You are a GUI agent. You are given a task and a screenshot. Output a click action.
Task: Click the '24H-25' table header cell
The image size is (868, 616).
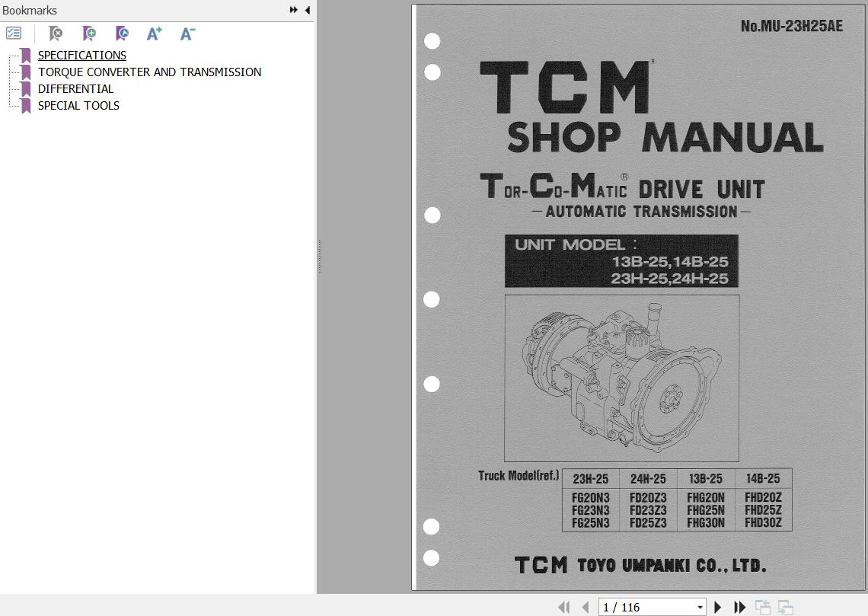(648, 478)
